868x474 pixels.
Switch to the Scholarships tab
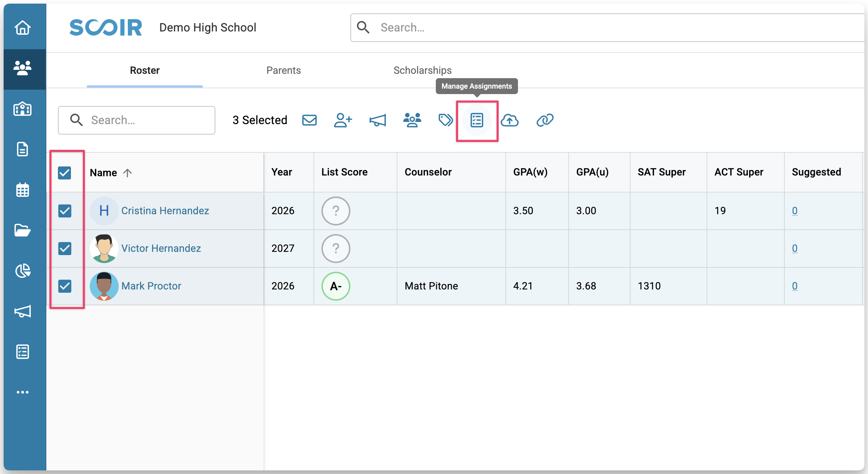coord(422,70)
